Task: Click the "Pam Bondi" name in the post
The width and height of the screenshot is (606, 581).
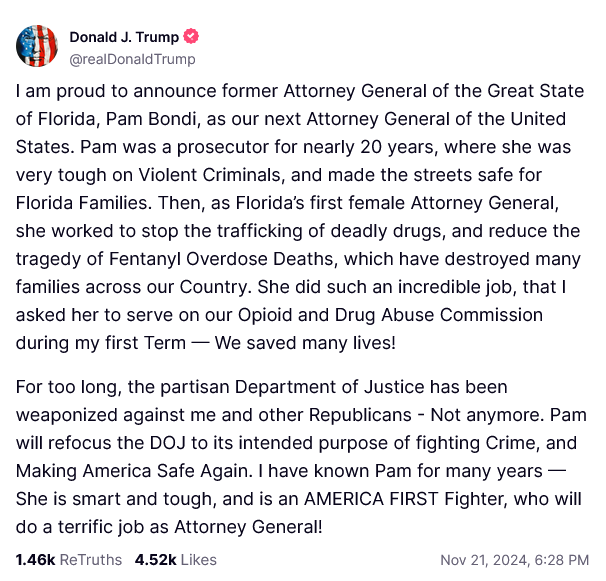Action: click(x=151, y=119)
